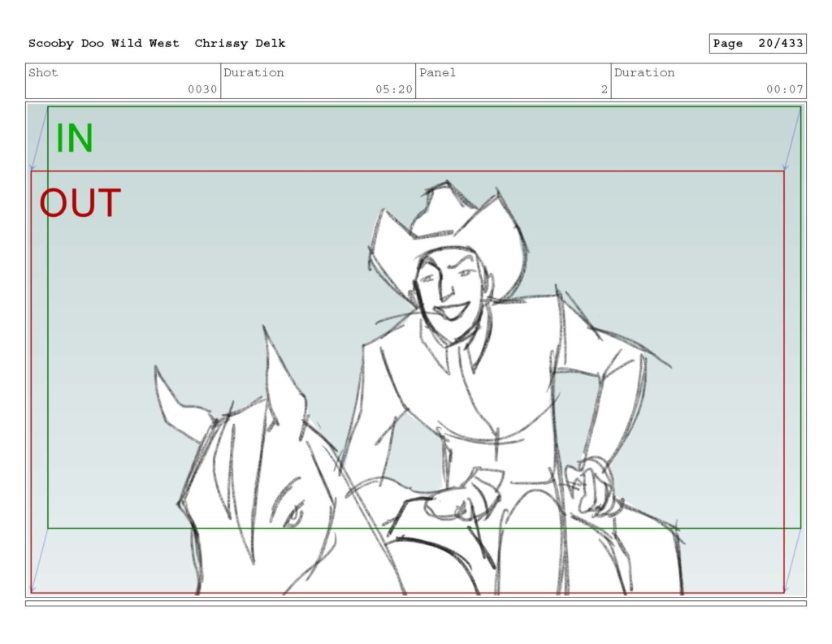
Task: Click the panel number '2'
Action: coord(604,89)
